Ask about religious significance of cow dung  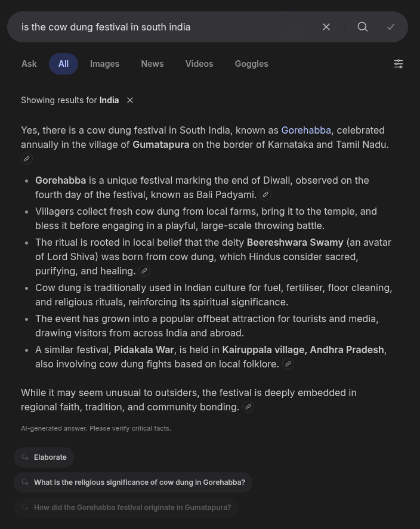coord(133,482)
